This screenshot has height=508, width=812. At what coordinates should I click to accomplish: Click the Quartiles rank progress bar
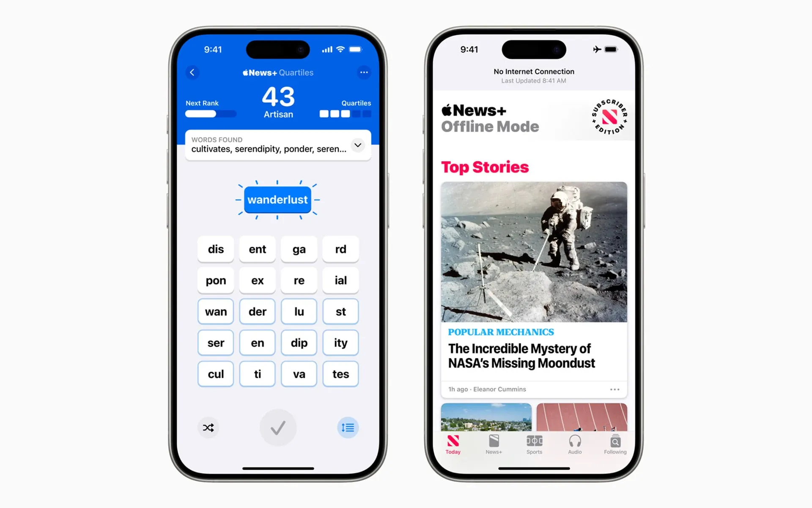[x=346, y=114]
